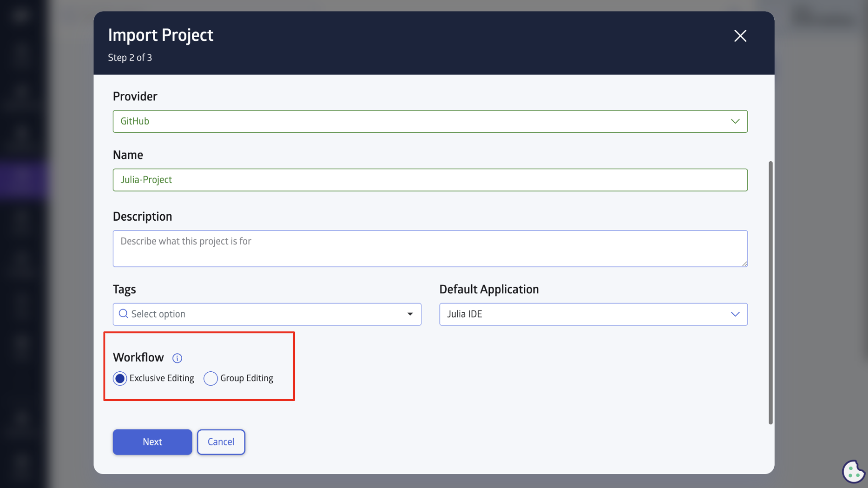Click the Next button
The height and width of the screenshot is (488, 868).
click(152, 442)
